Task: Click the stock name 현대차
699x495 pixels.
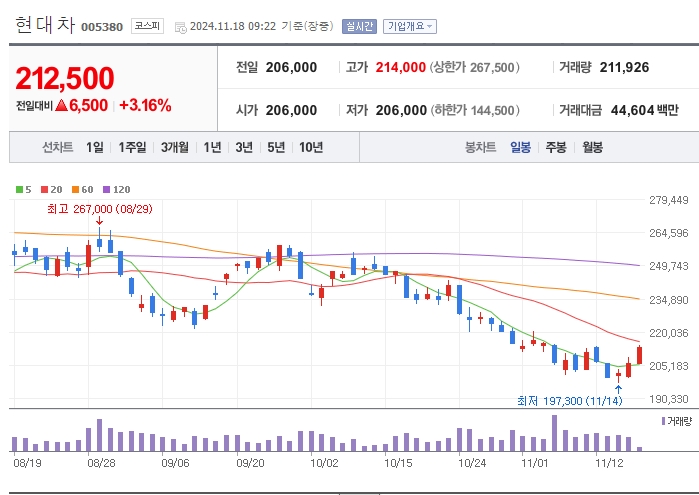Action: 45,25
